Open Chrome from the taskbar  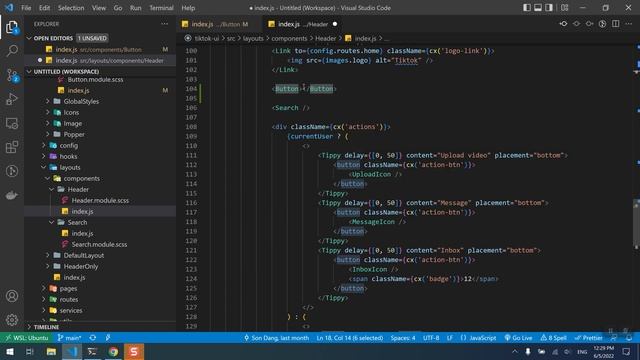[x=113, y=351]
